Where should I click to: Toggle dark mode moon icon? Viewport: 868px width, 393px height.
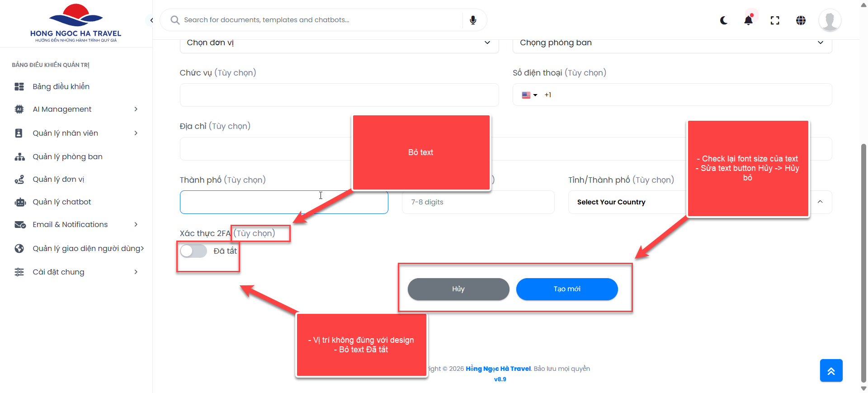point(724,20)
